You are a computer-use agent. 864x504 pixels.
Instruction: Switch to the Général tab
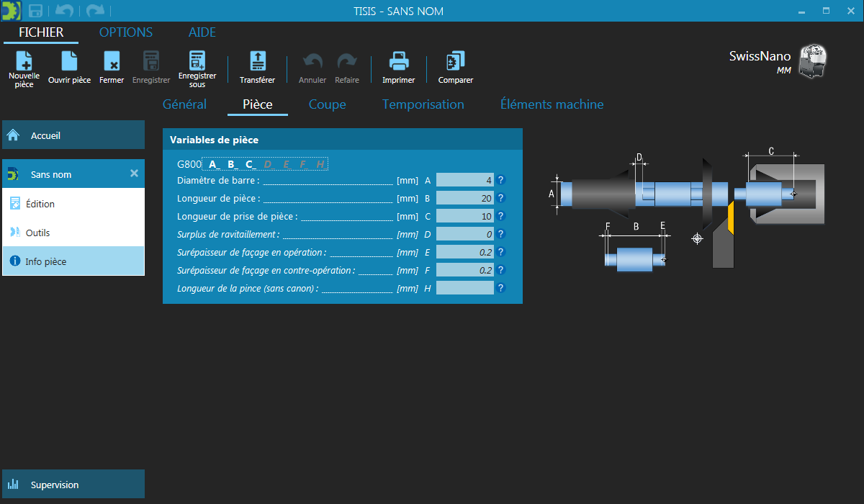[x=184, y=104]
